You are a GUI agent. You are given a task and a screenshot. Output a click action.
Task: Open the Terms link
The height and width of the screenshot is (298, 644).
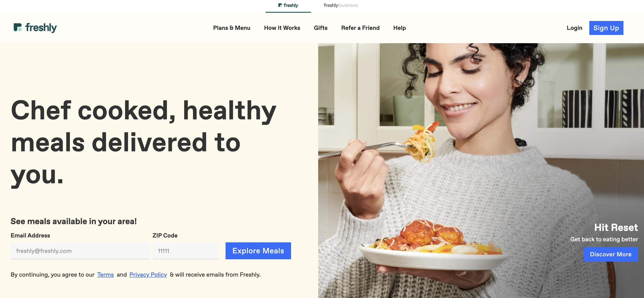pos(105,275)
